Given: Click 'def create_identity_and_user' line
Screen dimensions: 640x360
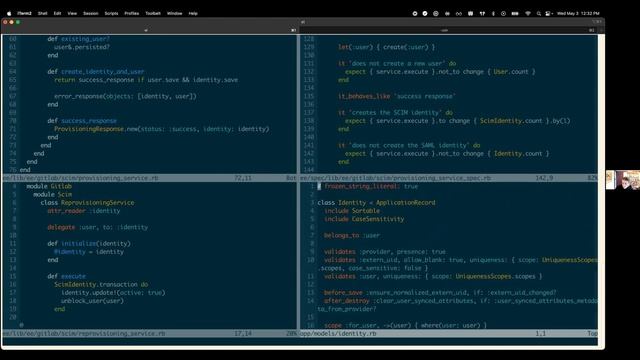Looking at the screenshot, I should pos(96,72).
